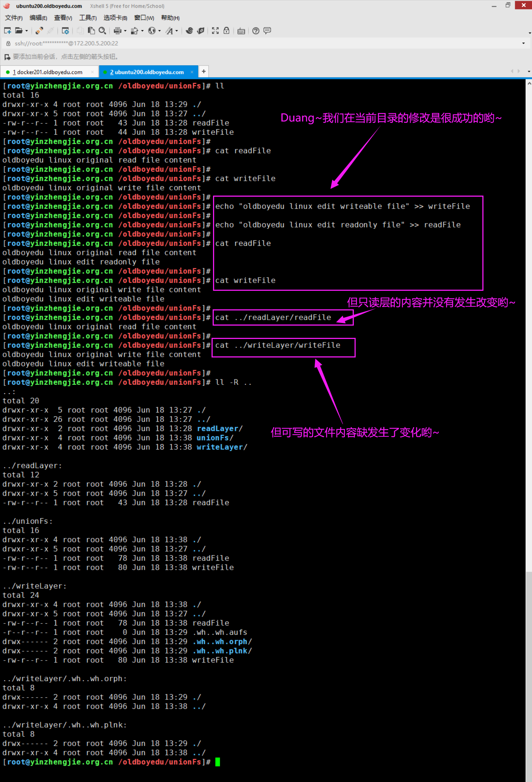This screenshot has width=532, height=782.
Task: Expand the globe encoding dropdown arrow
Action: click(x=160, y=31)
